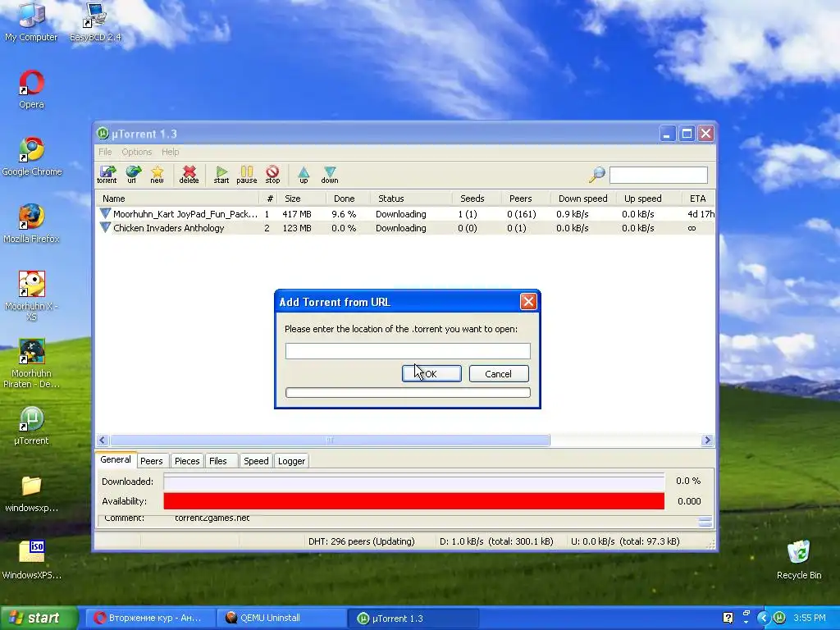The width and height of the screenshot is (840, 630).
Task: Click the Add torrent toolbar icon
Action: coord(107,174)
